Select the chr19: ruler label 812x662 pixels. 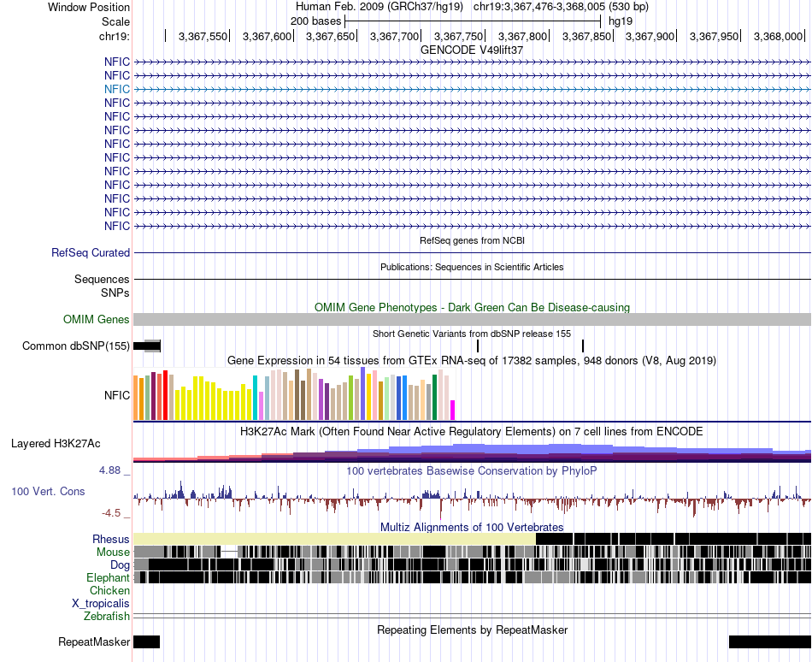point(114,36)
